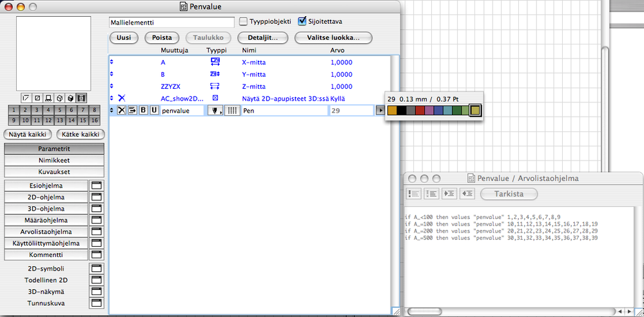Click the reorder arrows for AC_show2D row
Image resolution: width=644 pixels, height=317 pixels.
point(112,98)
